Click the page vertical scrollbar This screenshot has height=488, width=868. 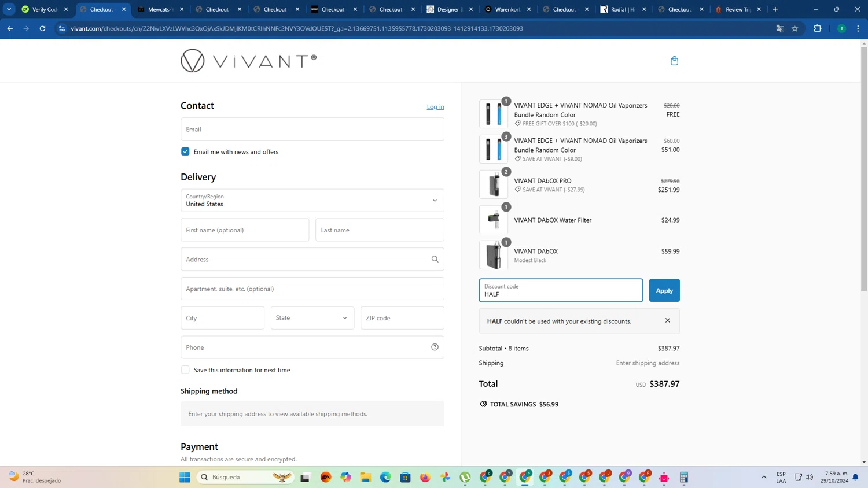pos(864,168)
